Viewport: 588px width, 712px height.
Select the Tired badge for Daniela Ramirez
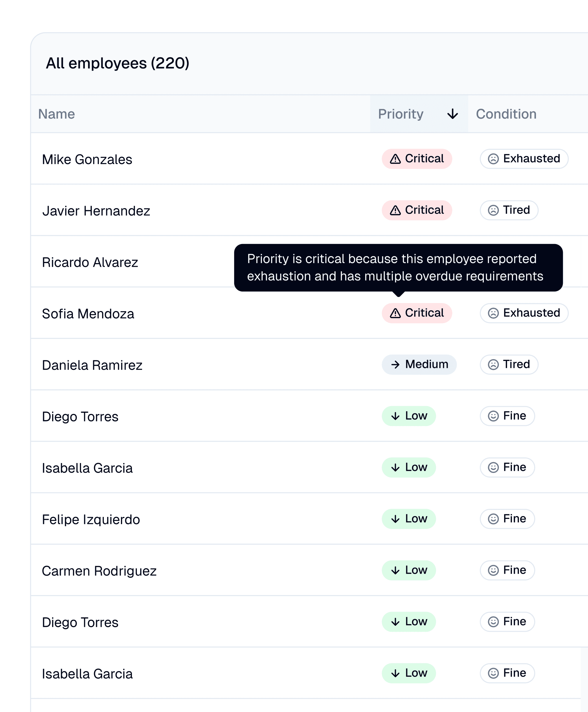coord(509,364)
